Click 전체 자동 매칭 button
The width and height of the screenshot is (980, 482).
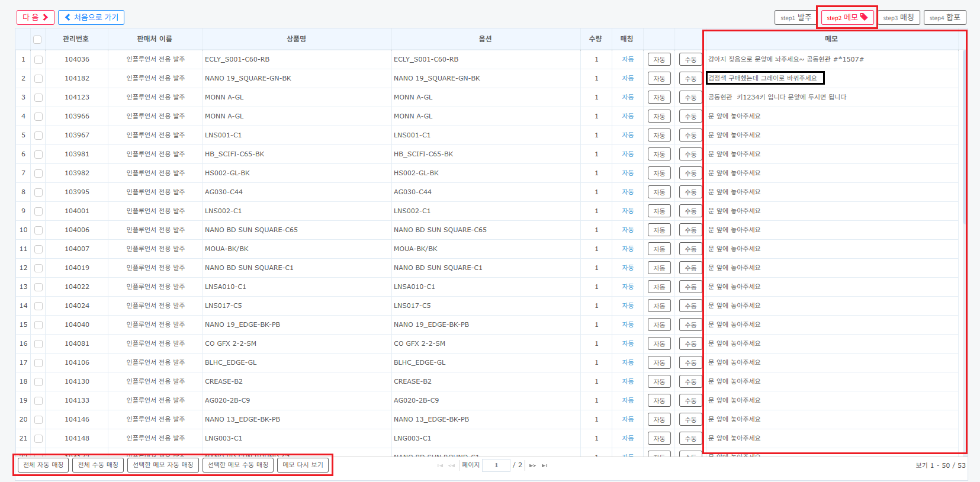[x=43, y=465]
